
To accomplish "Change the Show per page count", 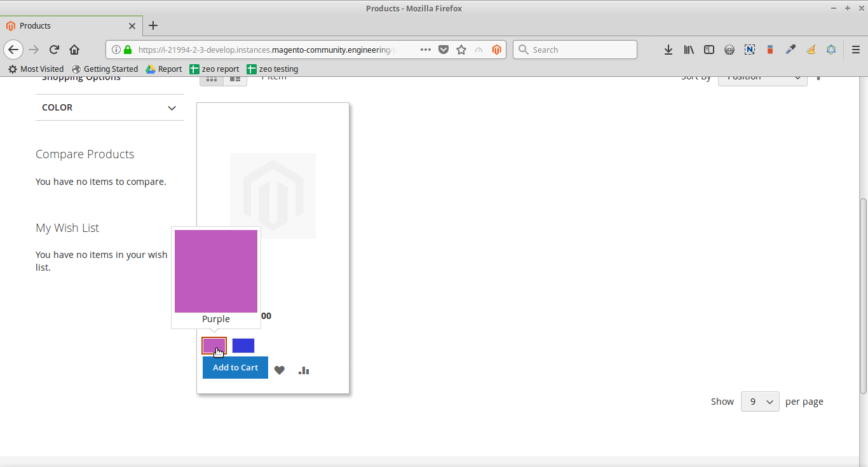I will (x=759, y=401).
